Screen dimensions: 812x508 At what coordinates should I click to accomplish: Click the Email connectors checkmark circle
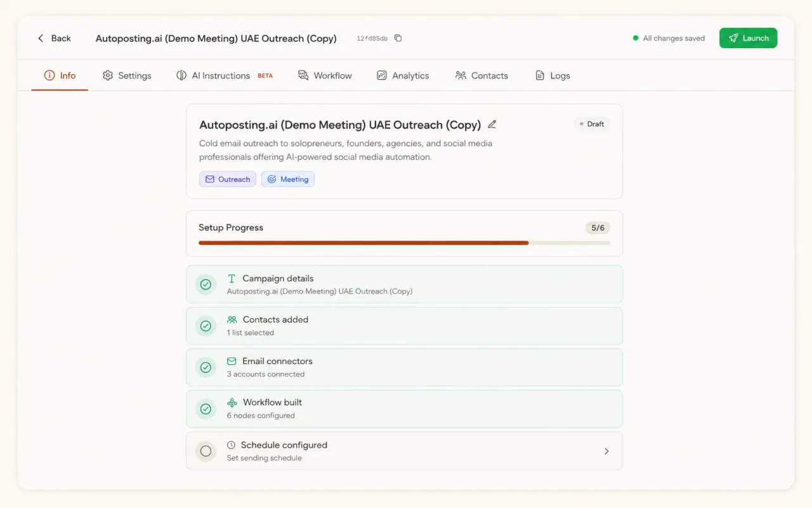point(206,367)
